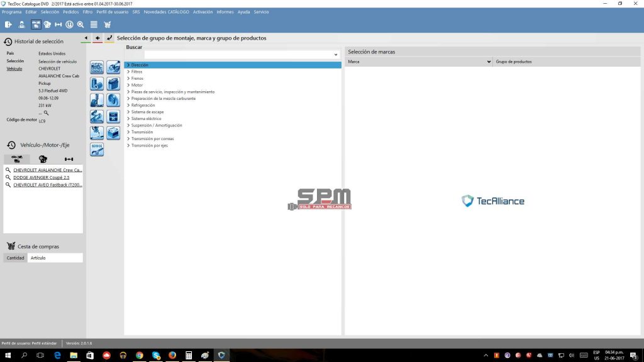Click the black triangle back arrow
644x362 pixels.
point(86,38)
